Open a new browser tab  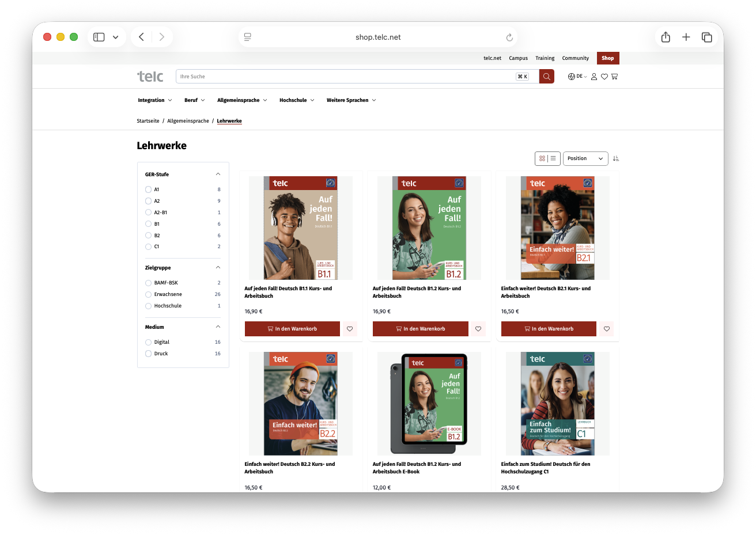(x=686, y=37)
